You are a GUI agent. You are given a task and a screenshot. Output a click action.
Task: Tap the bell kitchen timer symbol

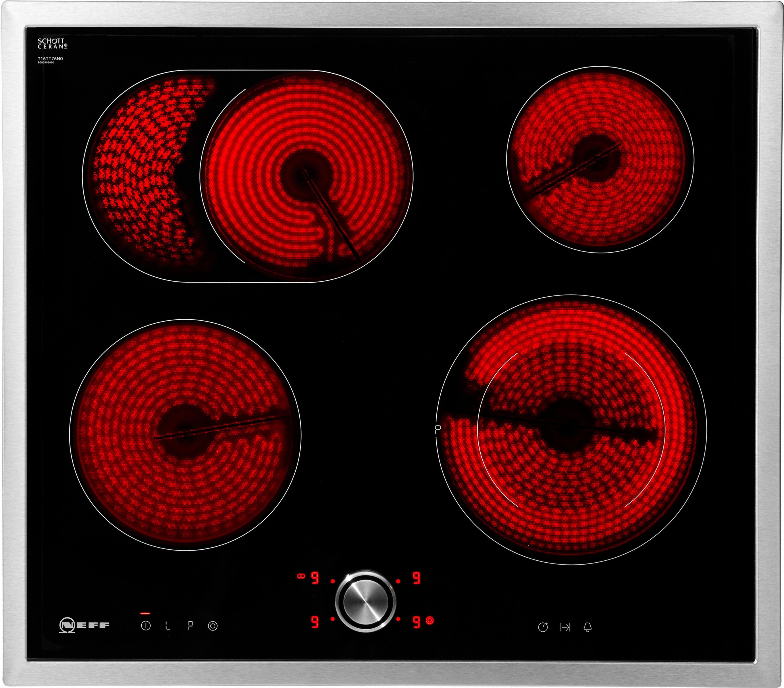coord(588,627)
